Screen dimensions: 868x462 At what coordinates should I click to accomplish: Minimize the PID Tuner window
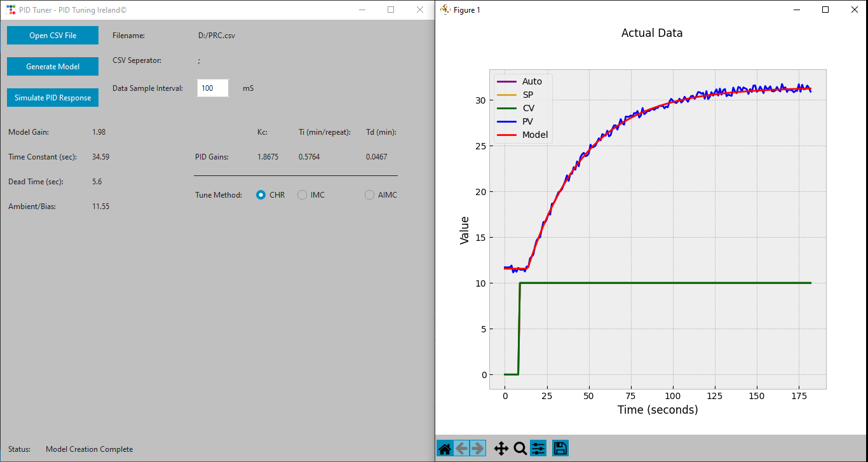pos(362,10)
